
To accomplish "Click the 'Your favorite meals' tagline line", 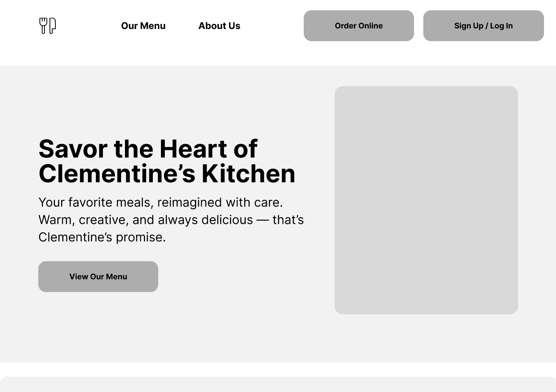I will pos(161,203).
